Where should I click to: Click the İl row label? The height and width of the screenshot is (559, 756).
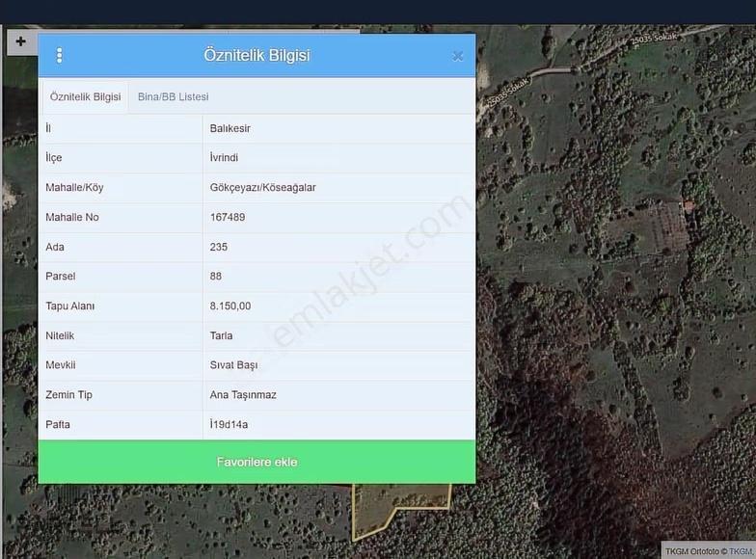pos(48,129)
